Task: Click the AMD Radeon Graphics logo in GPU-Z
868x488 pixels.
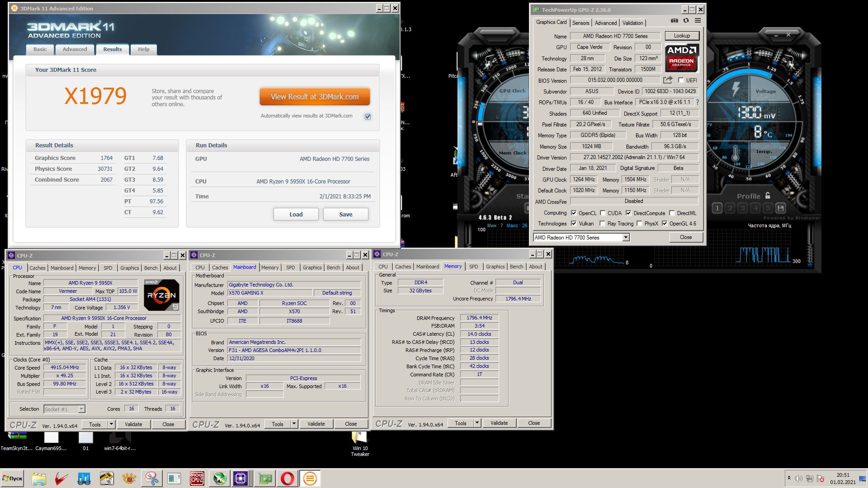Action: 682,58
